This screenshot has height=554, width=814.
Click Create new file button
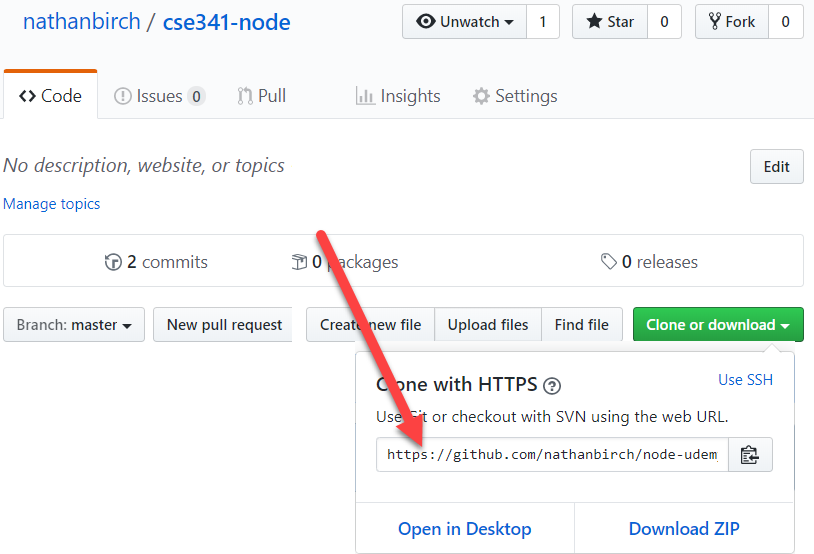click(370, 325)
